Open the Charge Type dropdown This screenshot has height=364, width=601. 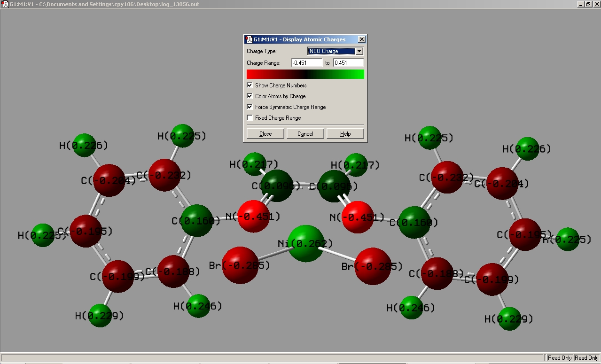pos(359,51)
